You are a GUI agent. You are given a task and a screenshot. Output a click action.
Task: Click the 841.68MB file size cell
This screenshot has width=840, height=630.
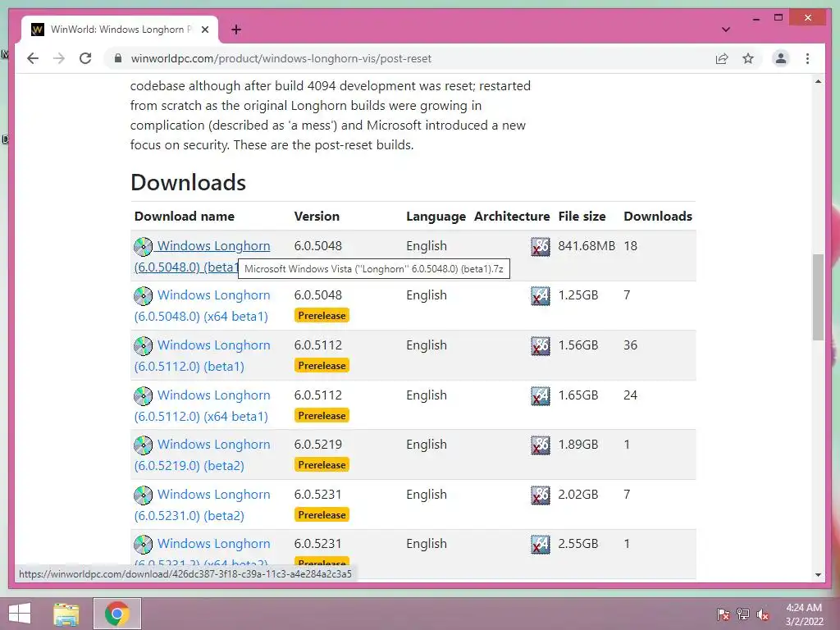(587, 246)
